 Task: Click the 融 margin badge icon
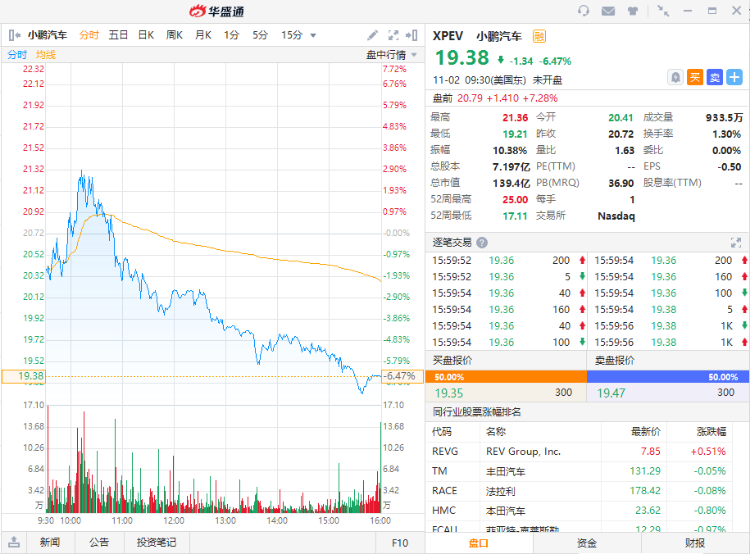click(x=539, y=36)
